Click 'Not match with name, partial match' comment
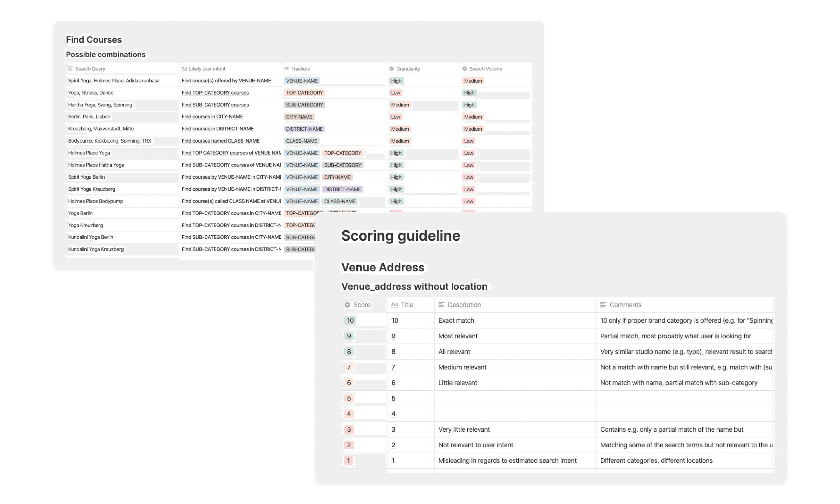This screenshot has width=840, height=504. [679, 383]
